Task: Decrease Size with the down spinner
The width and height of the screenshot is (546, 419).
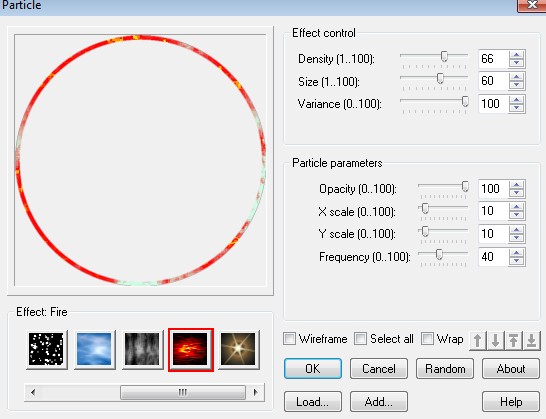Action: (x=516, y=85)
